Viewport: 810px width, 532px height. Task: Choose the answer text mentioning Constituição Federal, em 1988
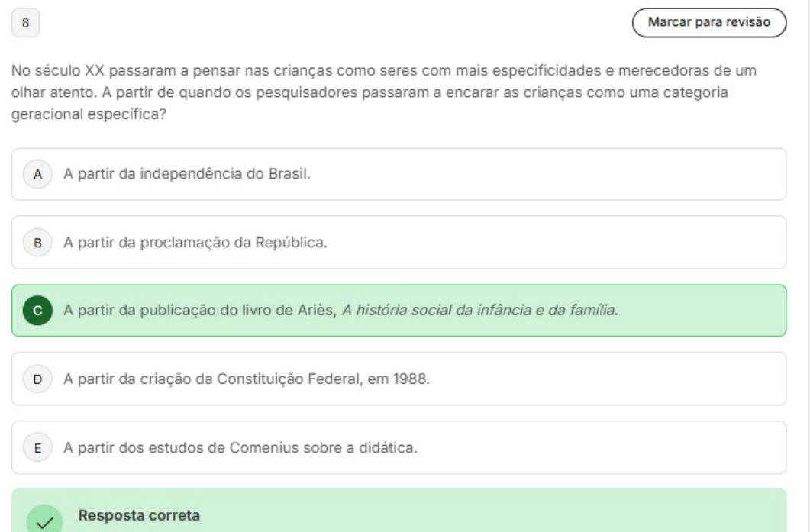247,379
